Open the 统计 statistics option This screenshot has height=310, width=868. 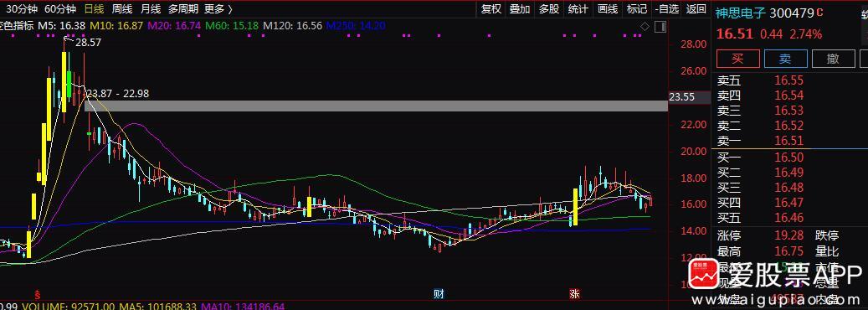click(578, 9)
